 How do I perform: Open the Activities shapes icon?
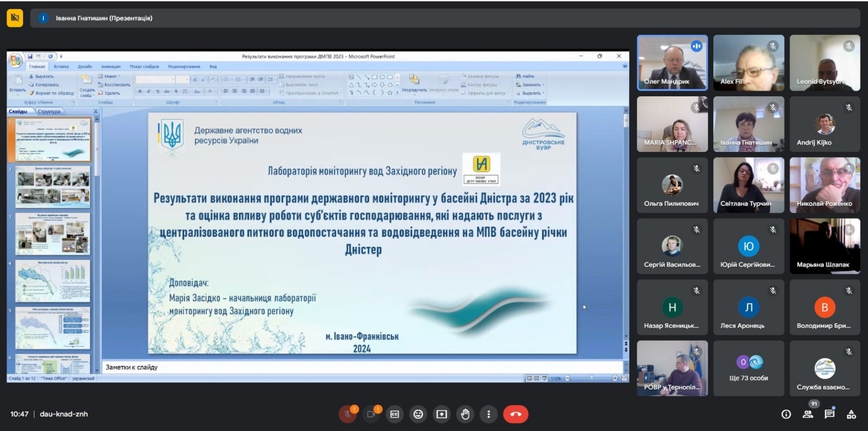pyautogui.click(x=851, y=414)
